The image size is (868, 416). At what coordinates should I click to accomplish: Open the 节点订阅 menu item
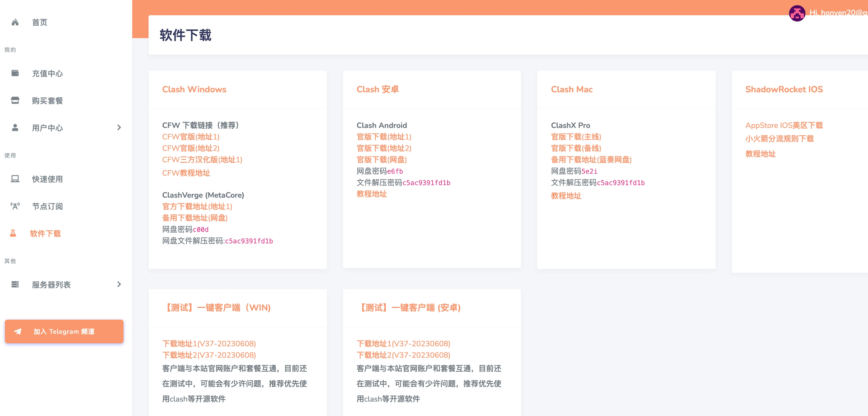[47, 206]
